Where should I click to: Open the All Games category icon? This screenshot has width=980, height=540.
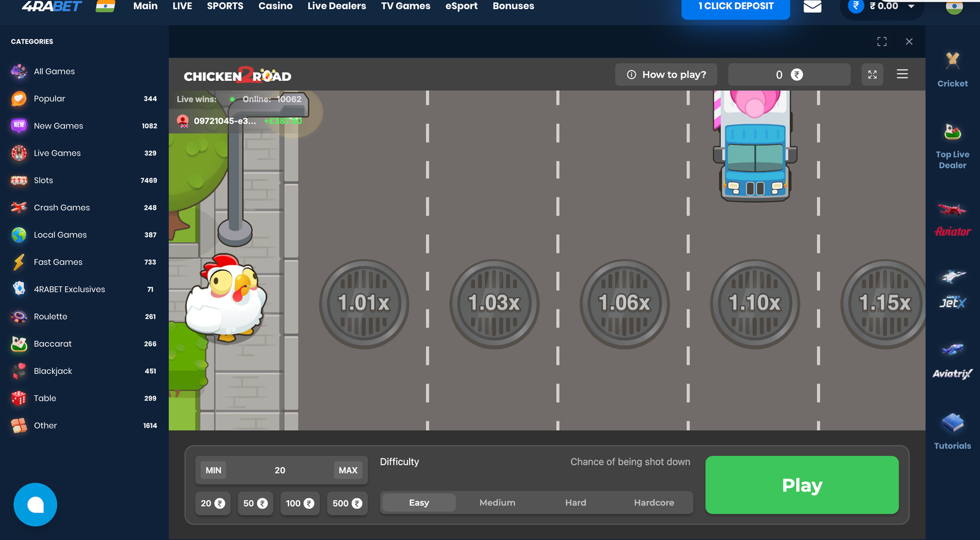[19, 71]
